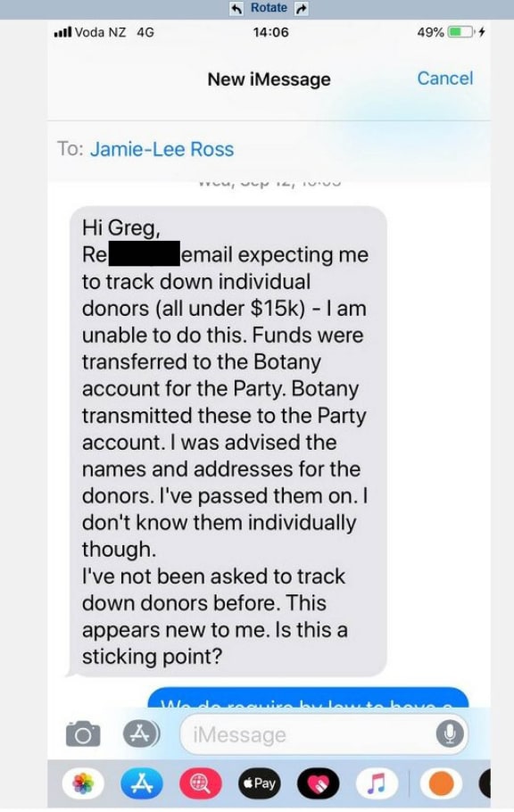514x812 pixels.
Task: Tap the red globe search images icon
Action: point(201,783)
